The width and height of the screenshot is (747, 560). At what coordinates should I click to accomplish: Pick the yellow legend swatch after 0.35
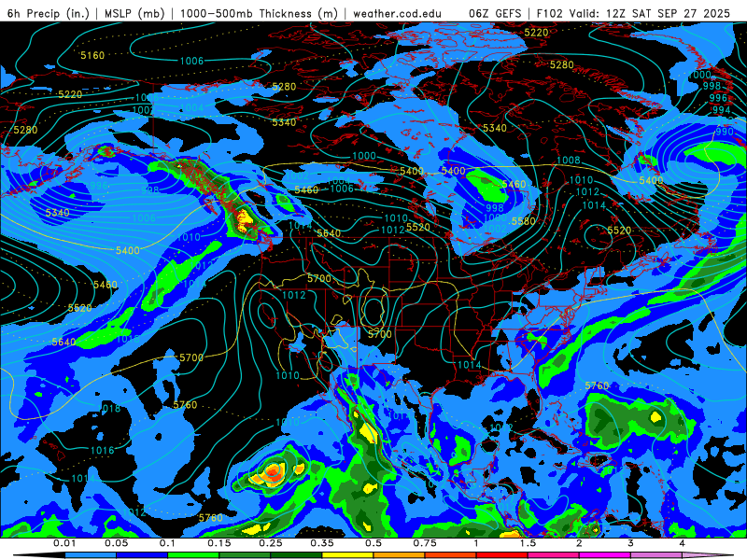[x=347, y=555]
